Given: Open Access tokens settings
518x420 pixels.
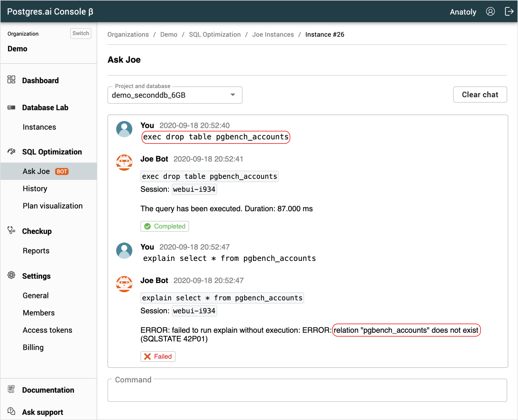Looking at the screenshot, I should coord(47,330).
